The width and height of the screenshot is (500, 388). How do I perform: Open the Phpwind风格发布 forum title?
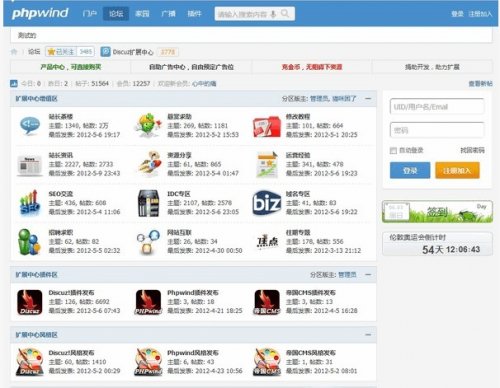(193, 353)
